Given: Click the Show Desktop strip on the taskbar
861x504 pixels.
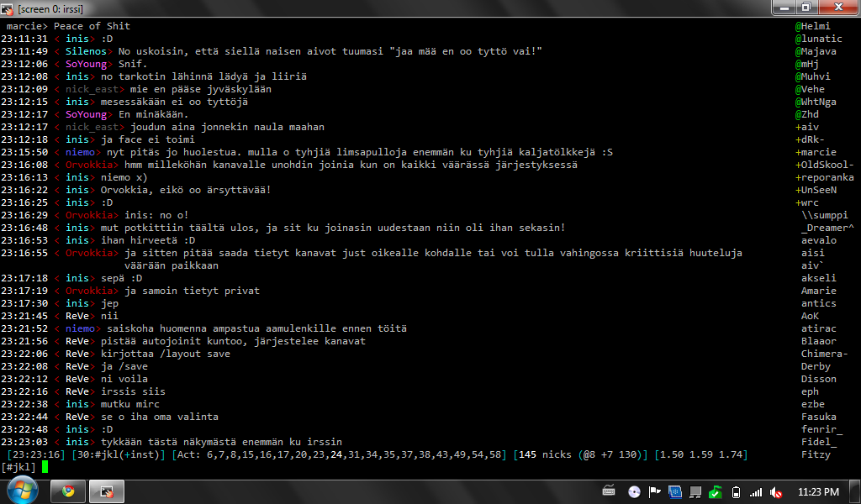Looking at the screenshot, I should point(855,491).
